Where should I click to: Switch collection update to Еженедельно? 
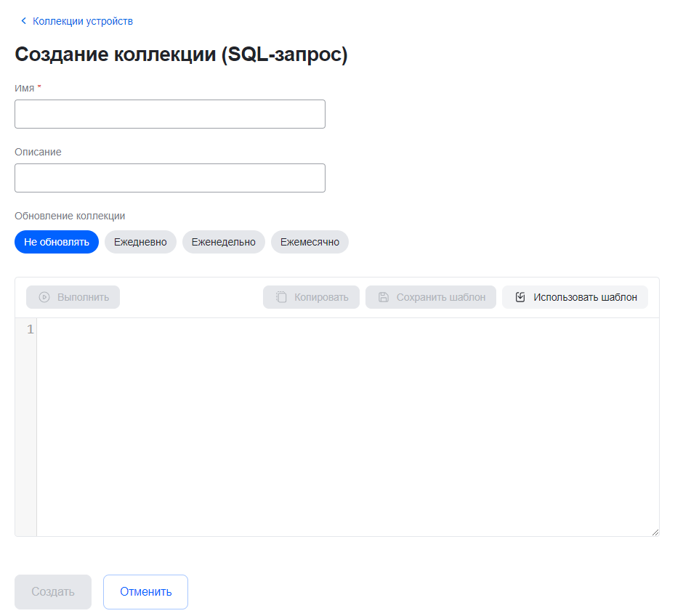pos(223,242)
